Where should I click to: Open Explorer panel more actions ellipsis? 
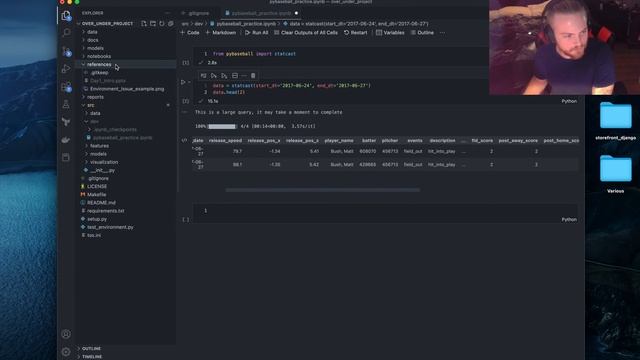point(167,13)
